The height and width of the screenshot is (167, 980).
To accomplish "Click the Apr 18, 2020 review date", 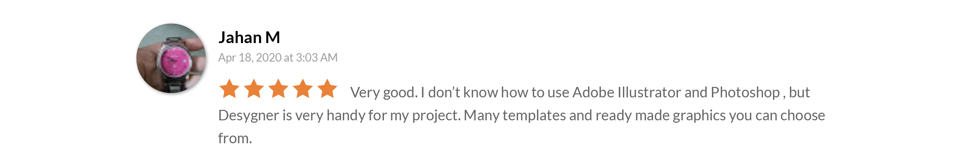I will (250, 58).
